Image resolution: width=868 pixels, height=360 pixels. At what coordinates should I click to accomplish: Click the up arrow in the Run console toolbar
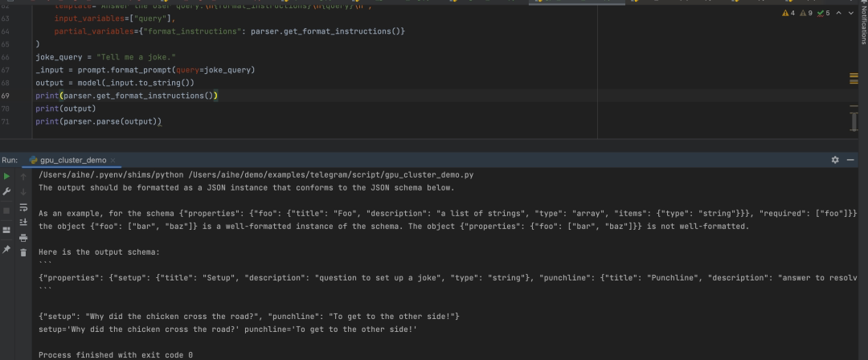point(24,174)
